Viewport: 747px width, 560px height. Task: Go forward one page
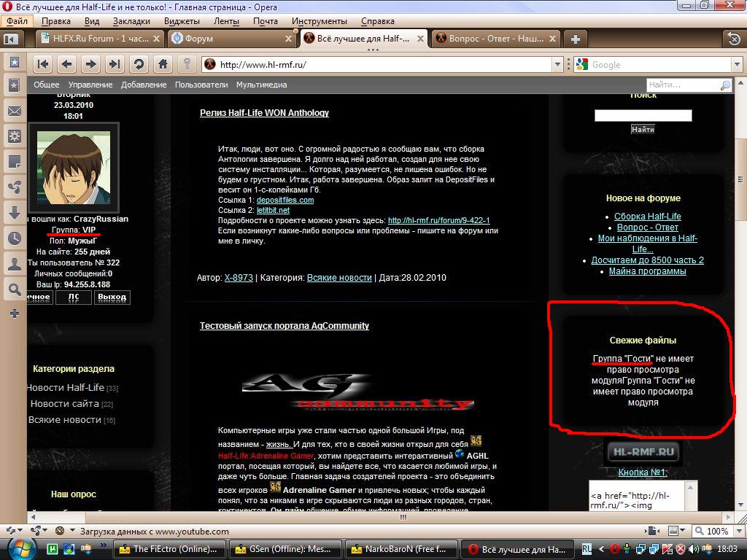[90, 64]
